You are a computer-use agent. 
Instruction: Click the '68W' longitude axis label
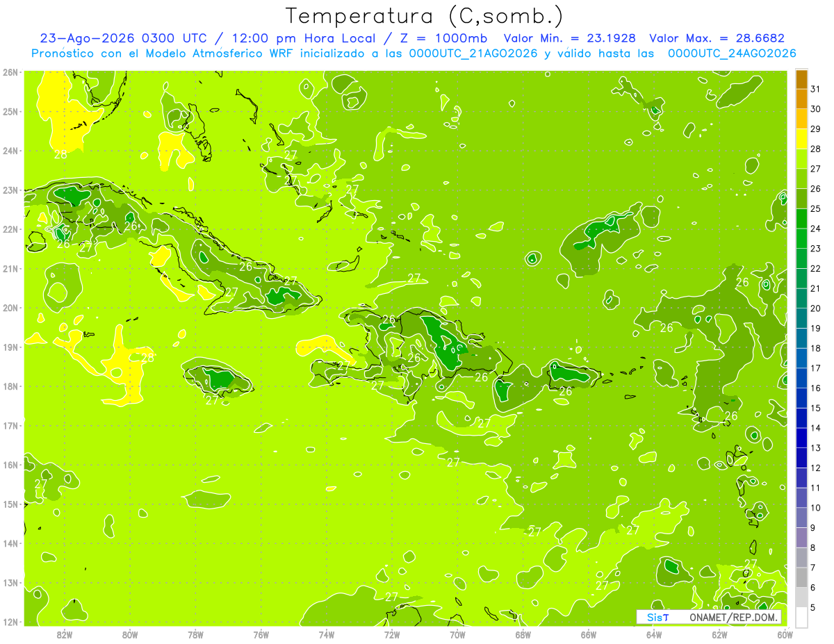[523, 634]
